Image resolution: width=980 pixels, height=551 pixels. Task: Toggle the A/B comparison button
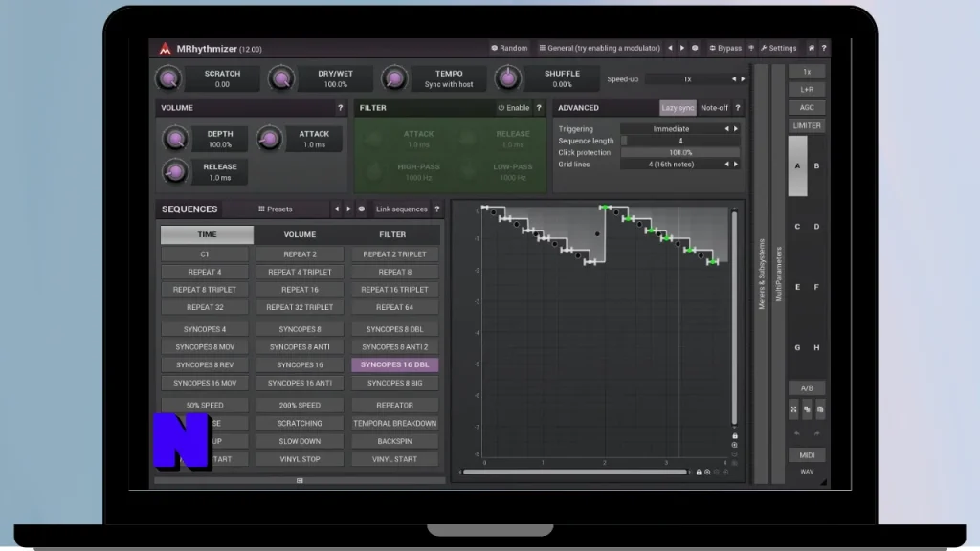[x=807, y=388]
